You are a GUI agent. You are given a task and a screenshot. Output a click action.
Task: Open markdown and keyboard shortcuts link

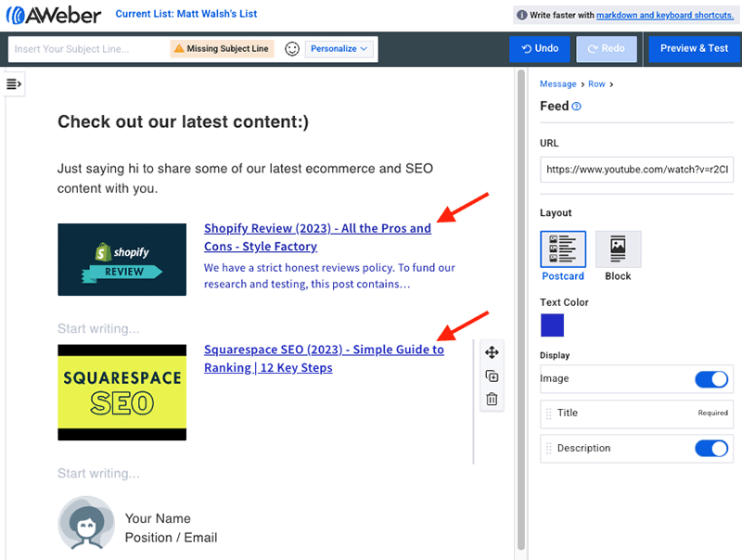(x=664, y=15)
